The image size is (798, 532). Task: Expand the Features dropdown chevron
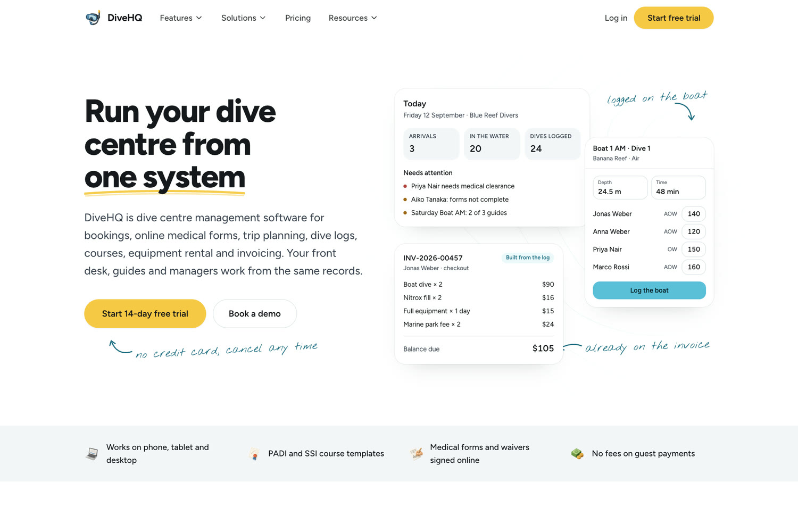(199, 18)
